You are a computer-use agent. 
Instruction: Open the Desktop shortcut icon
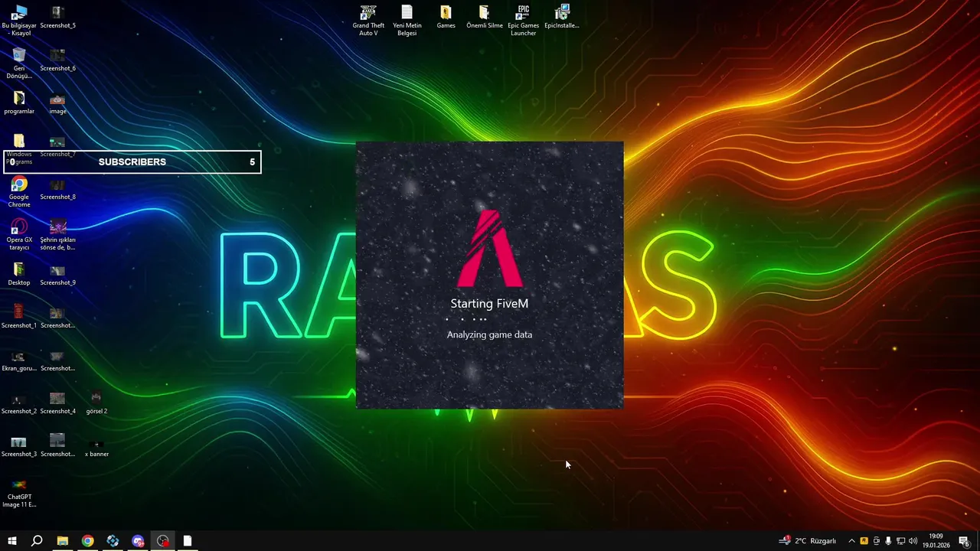point(19,274)
